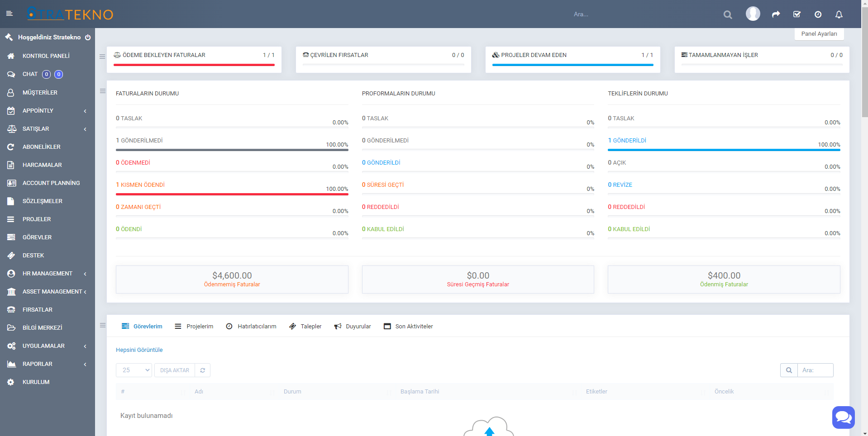868x436 pixels.
Task: Toggle the sidebar hamburger menu icon
Action: (9, 14)
